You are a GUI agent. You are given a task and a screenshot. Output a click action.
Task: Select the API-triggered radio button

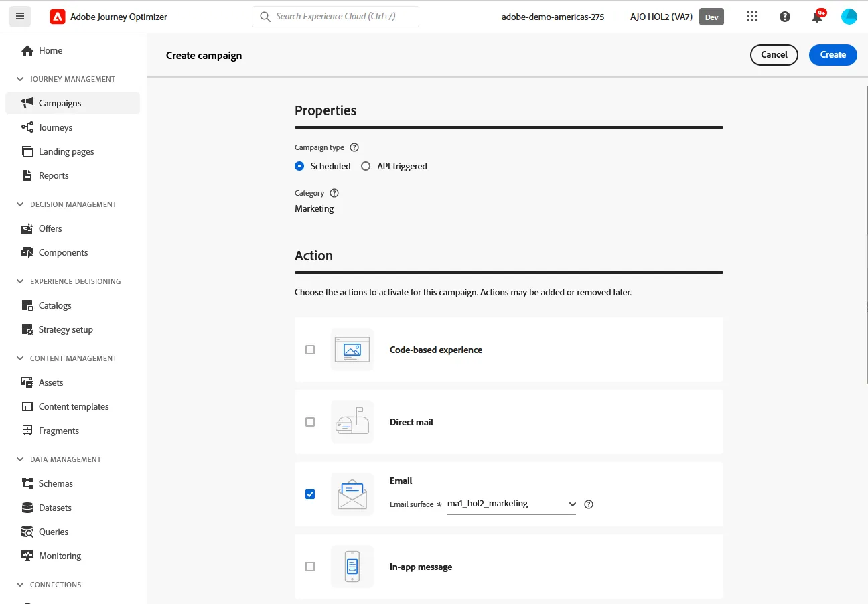(366, 166)
